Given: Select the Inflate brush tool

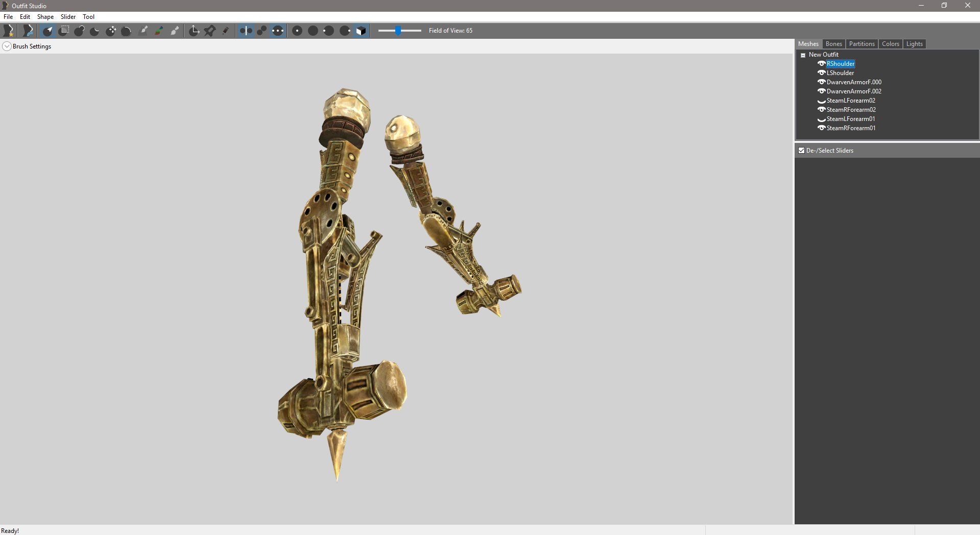Looking at the screenshot, I should coord(79,31).
